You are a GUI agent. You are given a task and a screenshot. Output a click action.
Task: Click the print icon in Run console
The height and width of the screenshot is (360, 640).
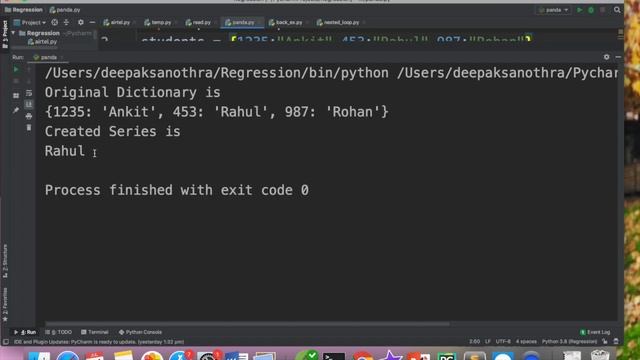(x=29, y=116)
